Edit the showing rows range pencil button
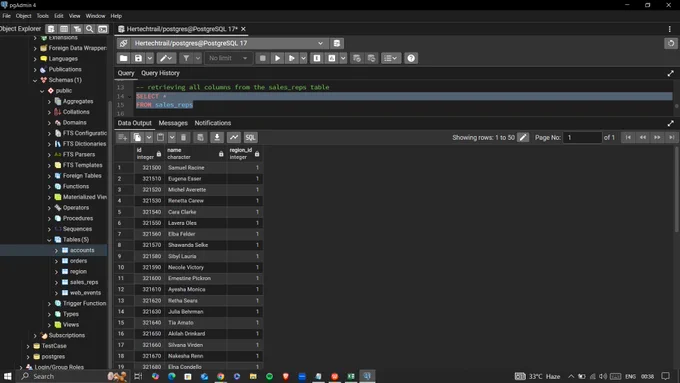The height and width of the screenshot is (383, 680). pyautogui.click(x=523, y=137)
